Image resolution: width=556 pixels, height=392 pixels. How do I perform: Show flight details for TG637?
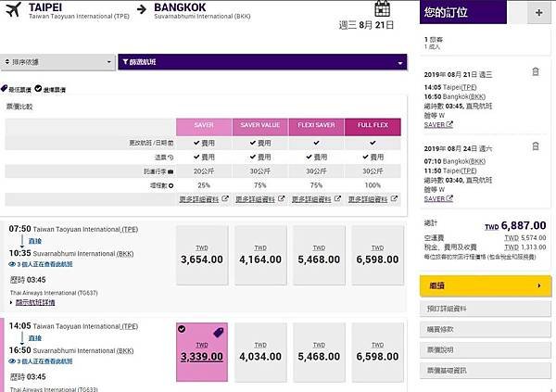tap(35, 303)
